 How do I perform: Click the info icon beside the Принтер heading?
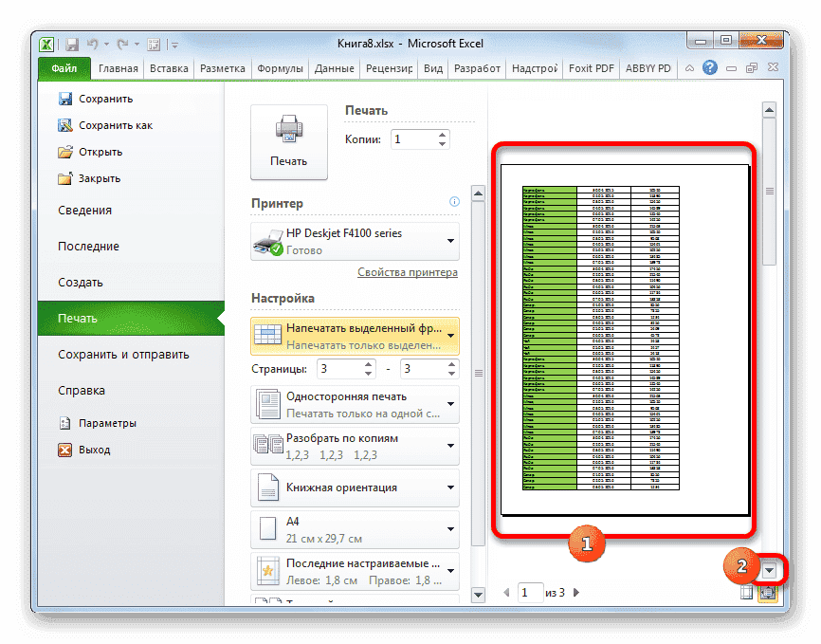click(454, 202)
